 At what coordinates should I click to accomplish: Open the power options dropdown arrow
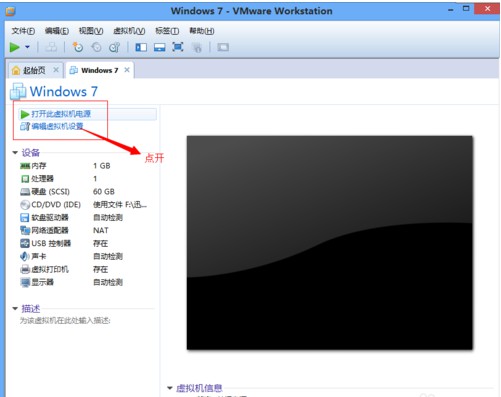27,47
